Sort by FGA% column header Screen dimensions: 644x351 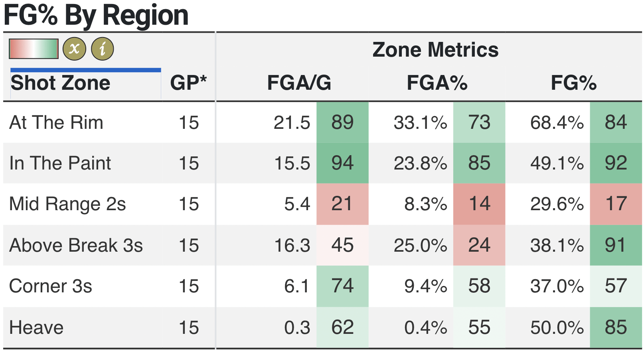click(437, 83)
